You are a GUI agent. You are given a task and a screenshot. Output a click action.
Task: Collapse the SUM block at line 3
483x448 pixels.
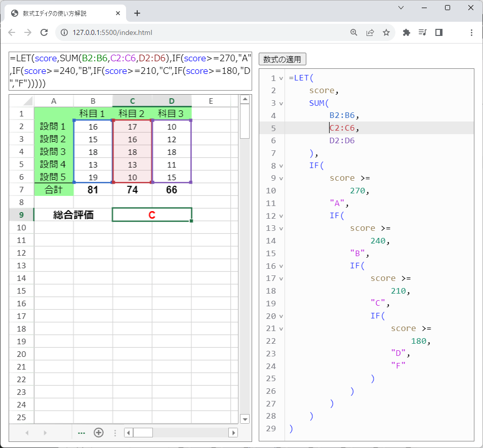[x=281, y=103]
